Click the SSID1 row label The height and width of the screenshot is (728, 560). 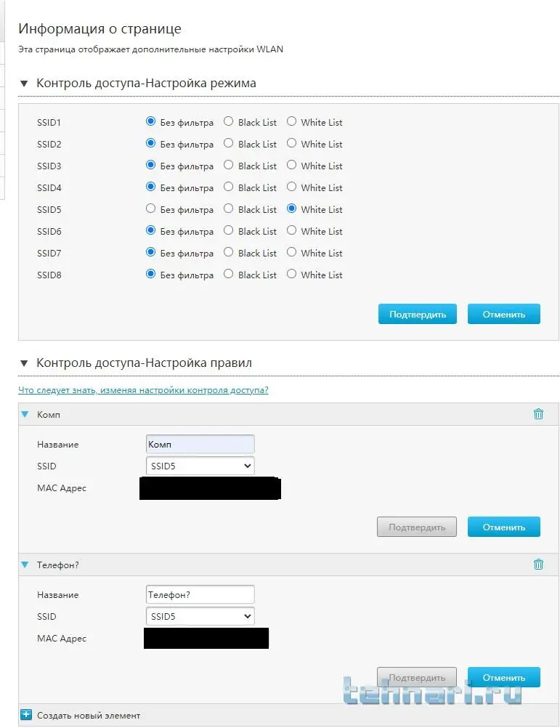49,122
